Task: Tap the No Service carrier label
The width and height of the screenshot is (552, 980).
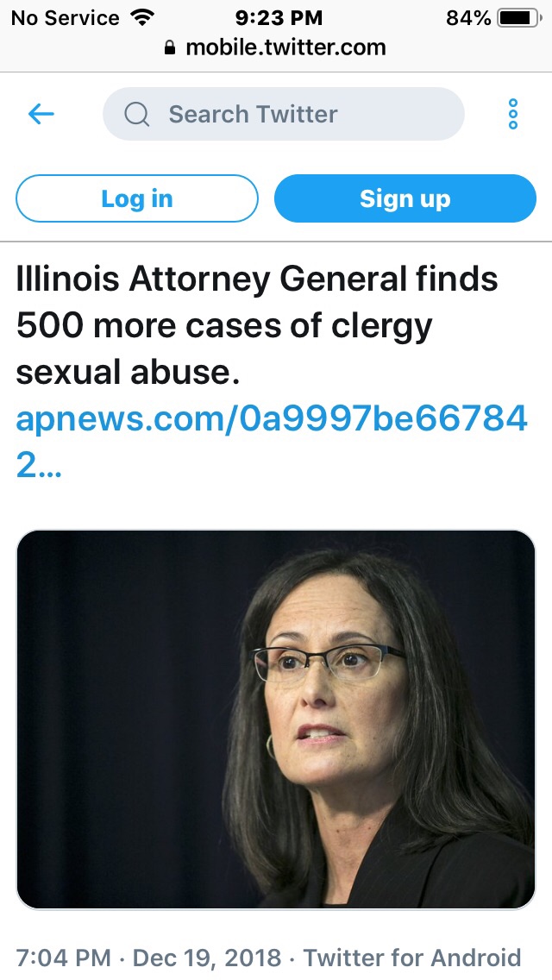Action: click(63, 17)
